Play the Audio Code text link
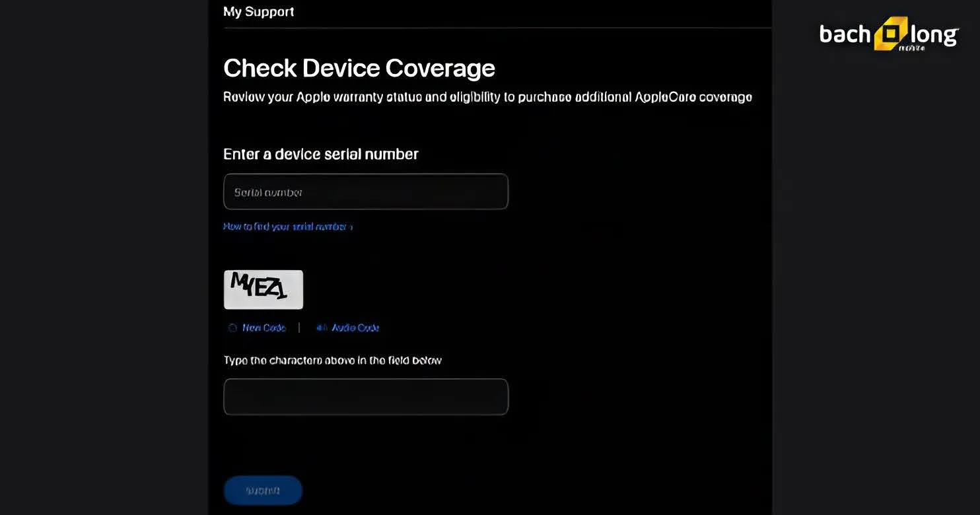This screenshot has width=980, height=515. tap(355, 327)
